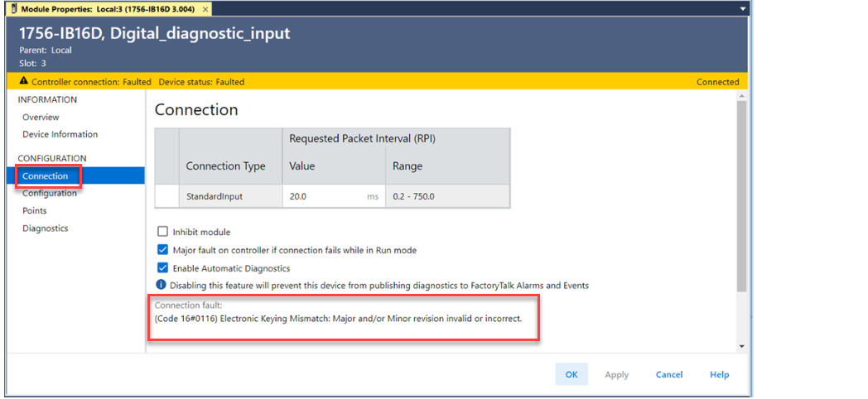Select the Module Properties Local:3 tab
Viewport: 868px width, 399px height.
[108, 9]
